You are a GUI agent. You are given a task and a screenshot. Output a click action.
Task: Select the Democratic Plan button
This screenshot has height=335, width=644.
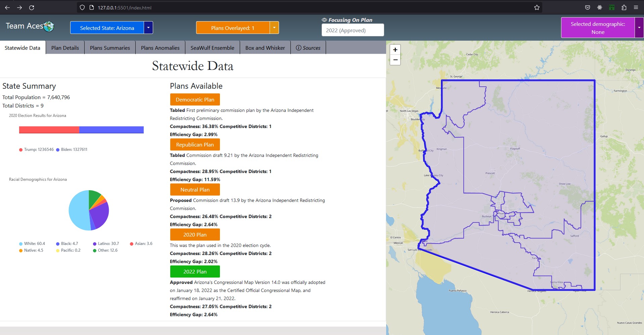pos(195,99)
